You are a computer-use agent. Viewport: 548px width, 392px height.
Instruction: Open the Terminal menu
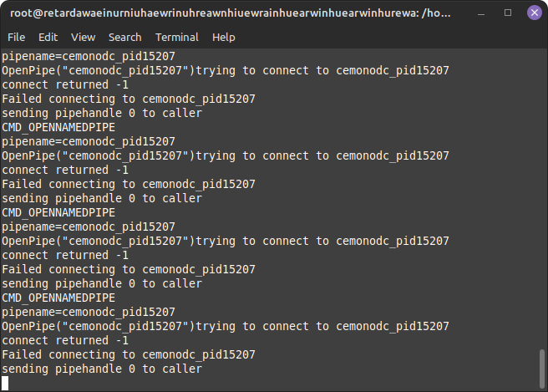(176, 37)
